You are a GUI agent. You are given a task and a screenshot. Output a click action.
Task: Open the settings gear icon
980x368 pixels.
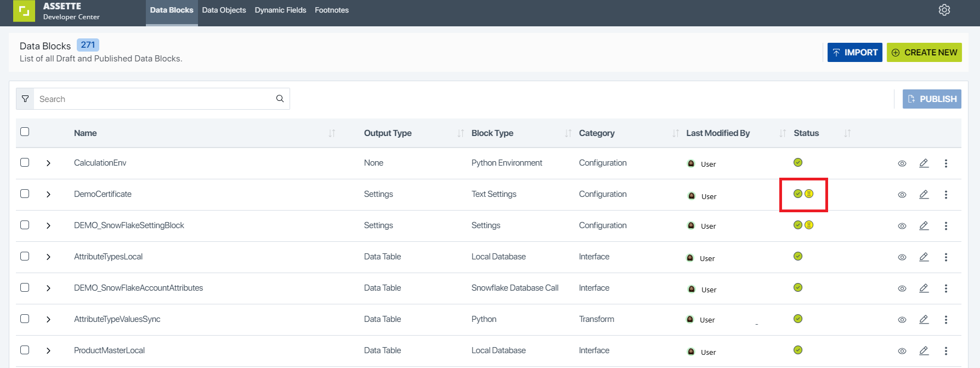[x=944, y=10]
